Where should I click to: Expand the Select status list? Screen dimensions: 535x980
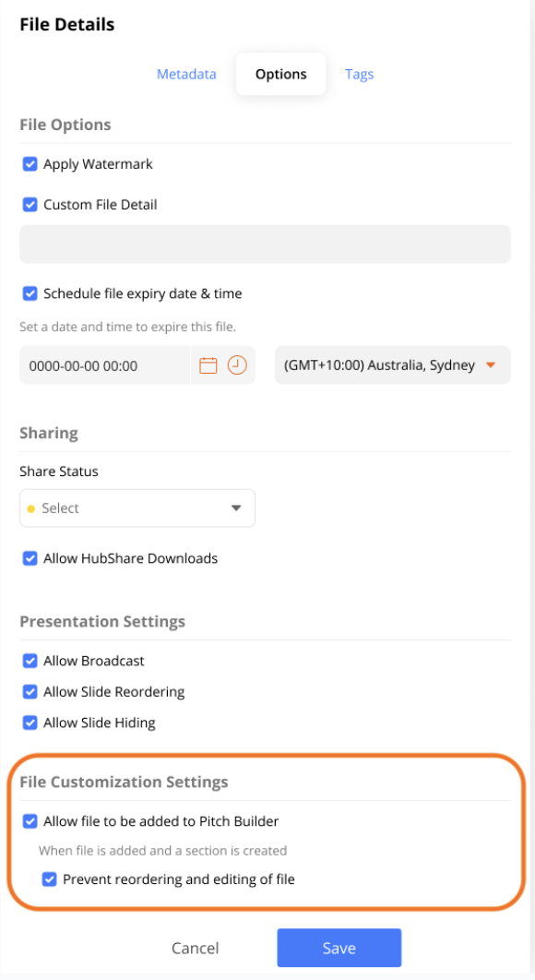click(x=237, y=508)
